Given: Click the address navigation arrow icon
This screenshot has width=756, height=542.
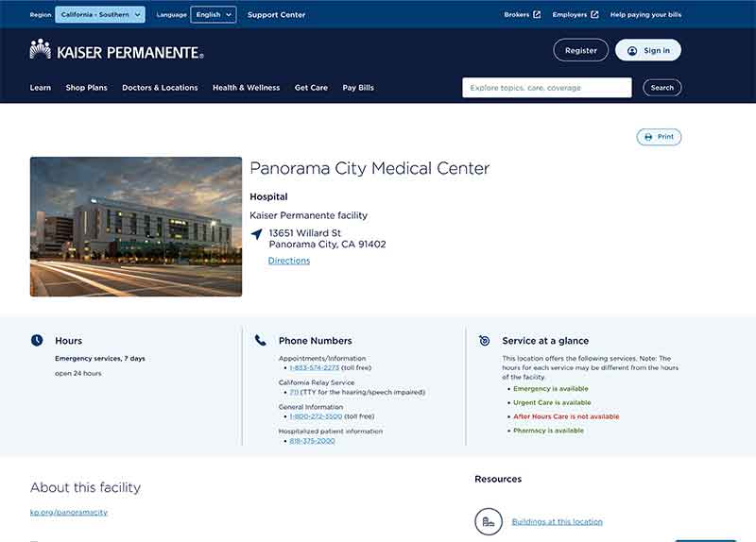Looking at the screenshot, I should (x=256, y=233).
